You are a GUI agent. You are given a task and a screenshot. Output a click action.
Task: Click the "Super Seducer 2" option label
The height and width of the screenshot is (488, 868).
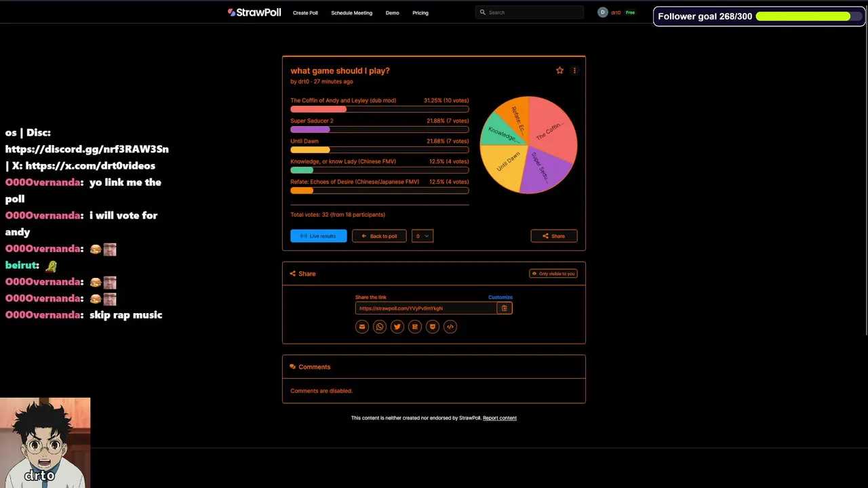pos(312,121)
